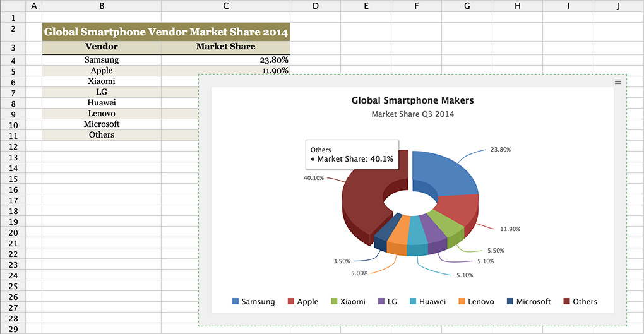Select the Xiaomi cell in Vendor column
The image size is (644, 334).
[102, 81]
